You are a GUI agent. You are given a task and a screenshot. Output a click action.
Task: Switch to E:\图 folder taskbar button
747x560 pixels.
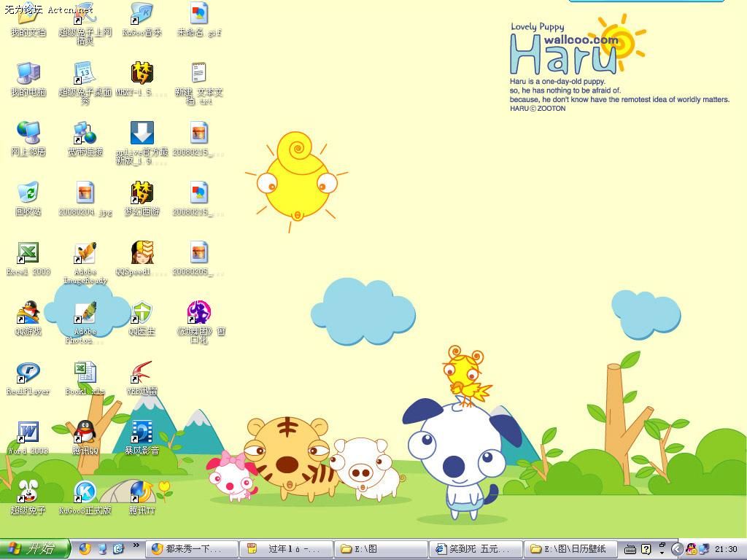(381, 549)
